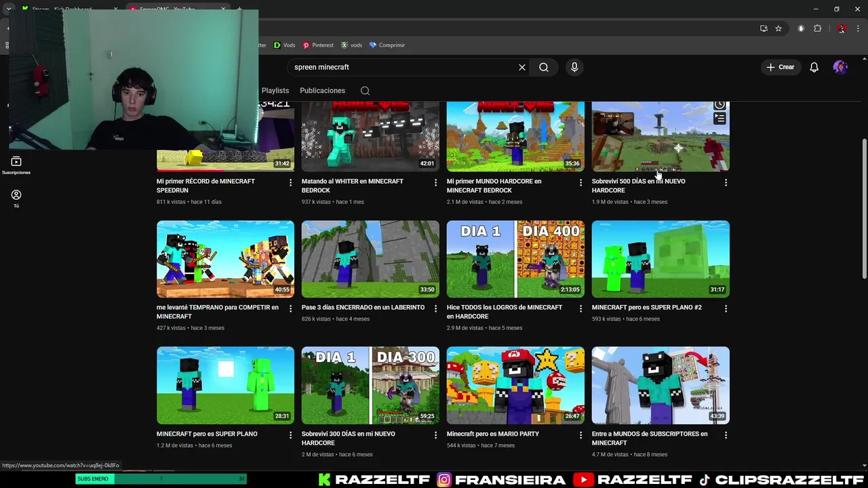Image resolution: width=868 pixels, height=488 pixels.
Task: Open options for MUNDOS DE SUBSCRIPTORES video
Action: pyautogui.click(x=726, y=435)
